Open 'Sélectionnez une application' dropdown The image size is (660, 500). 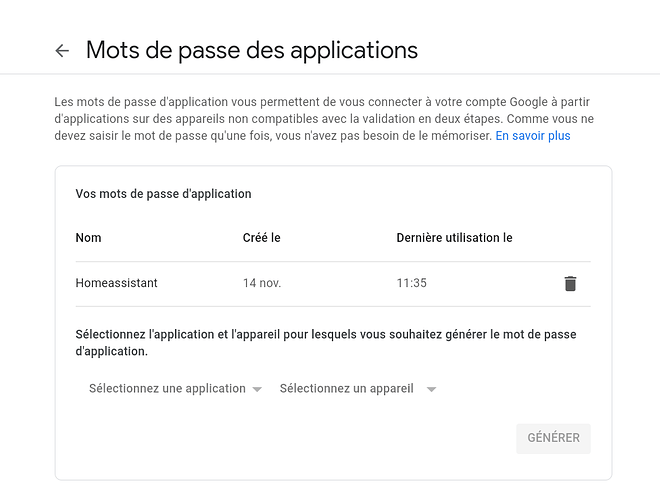point(175,388)
